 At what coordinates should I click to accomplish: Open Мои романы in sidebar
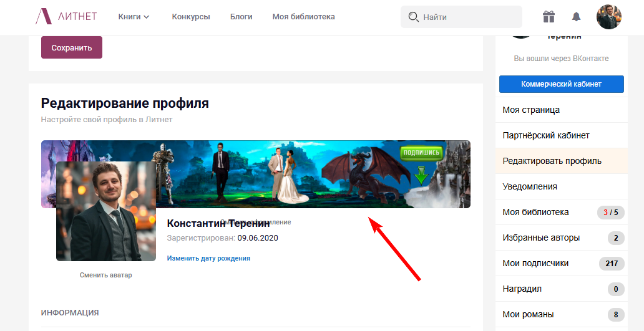(562, 315)
